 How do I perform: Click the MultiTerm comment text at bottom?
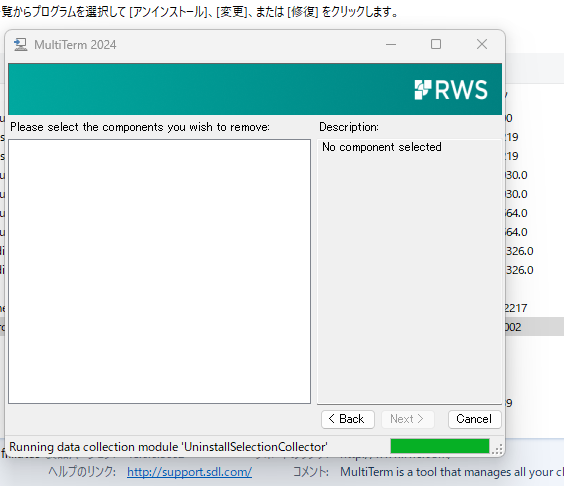452,472
